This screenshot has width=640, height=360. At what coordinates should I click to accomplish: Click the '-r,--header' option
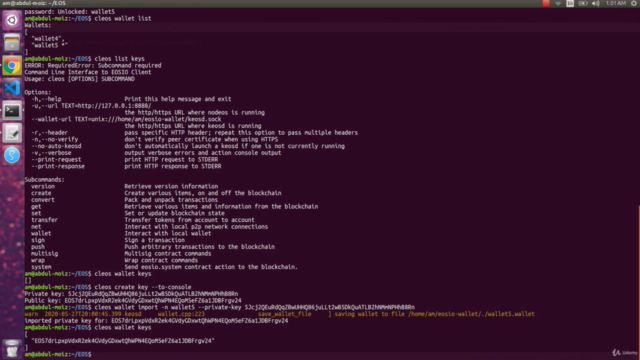(x=49, y=133)
